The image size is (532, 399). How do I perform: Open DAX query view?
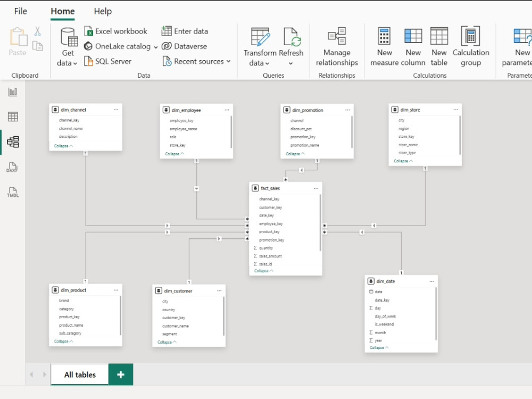point(12,167)
